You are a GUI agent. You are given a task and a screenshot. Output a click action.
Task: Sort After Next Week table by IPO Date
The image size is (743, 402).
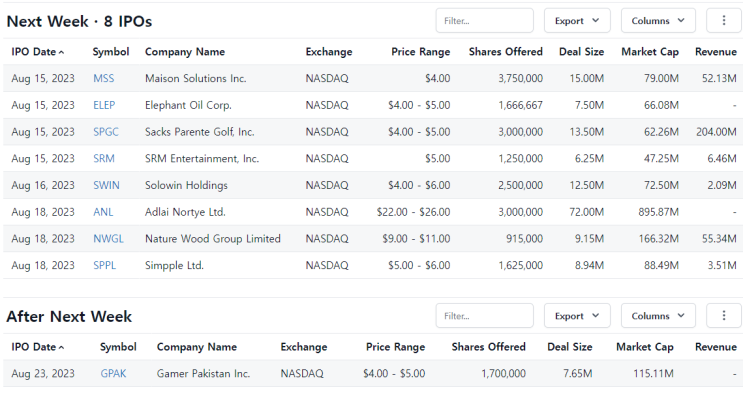coord(37,347)
